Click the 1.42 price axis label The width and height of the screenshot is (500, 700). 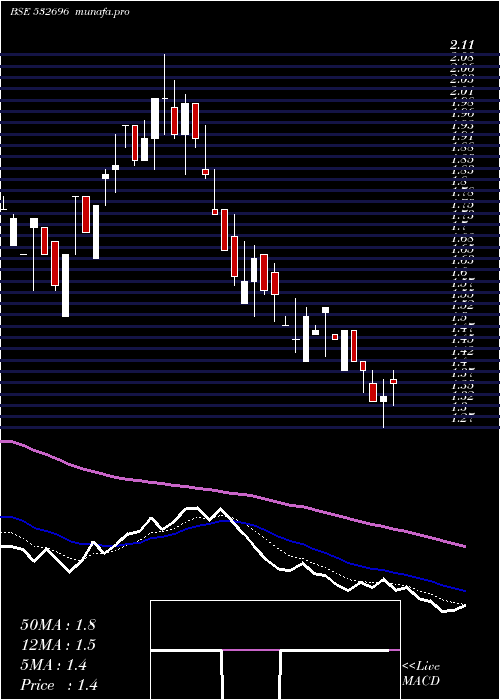[x=463, y=352]
